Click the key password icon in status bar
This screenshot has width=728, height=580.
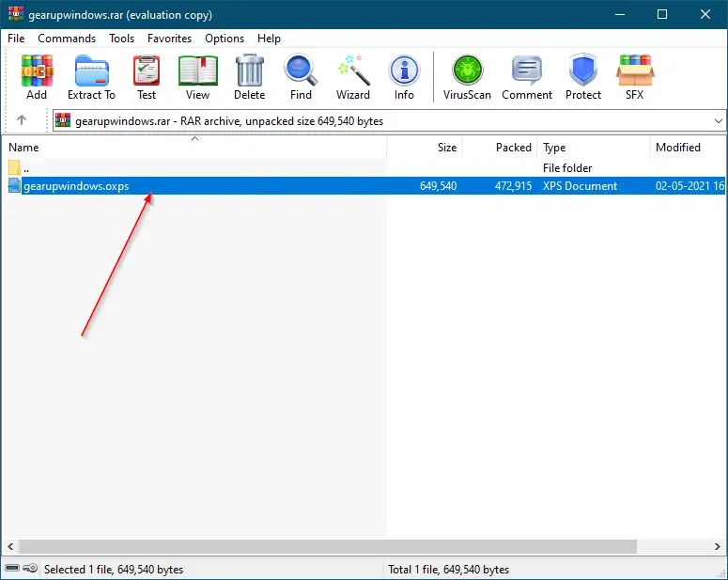pyautogui.click(x=31, y=568)
